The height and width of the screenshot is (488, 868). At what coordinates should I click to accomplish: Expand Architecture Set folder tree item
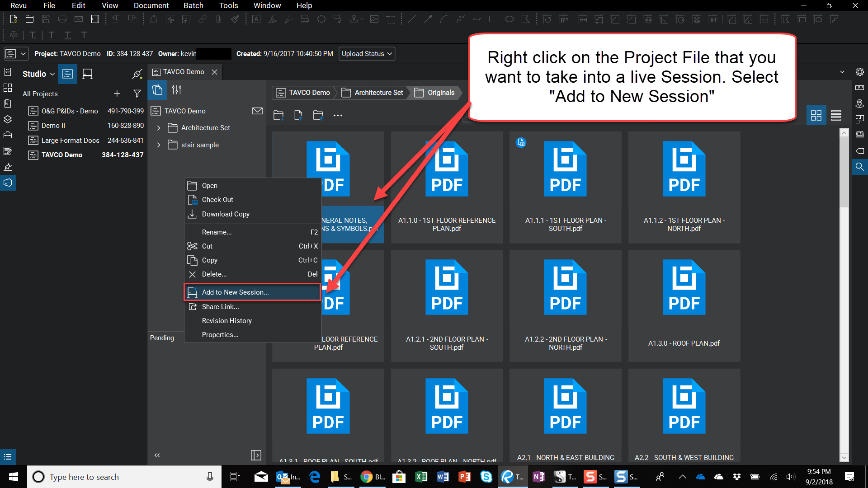point(159,127)
